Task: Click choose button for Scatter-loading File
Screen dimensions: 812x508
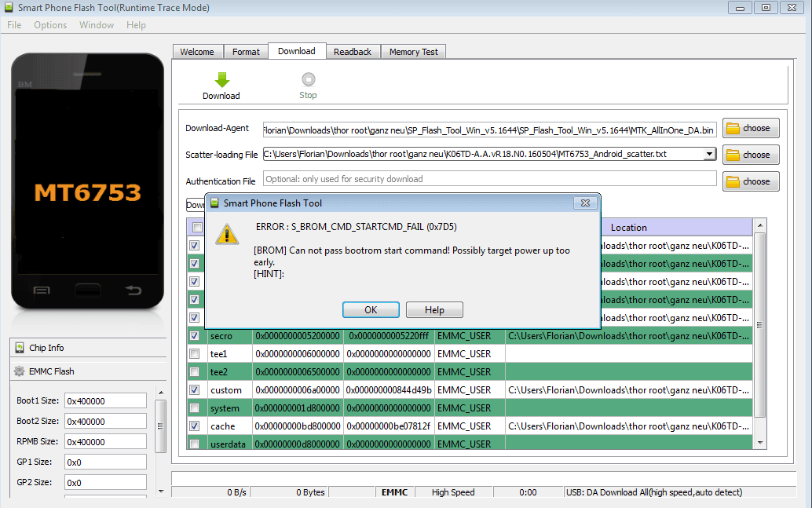Action: (x=751, y=155)
